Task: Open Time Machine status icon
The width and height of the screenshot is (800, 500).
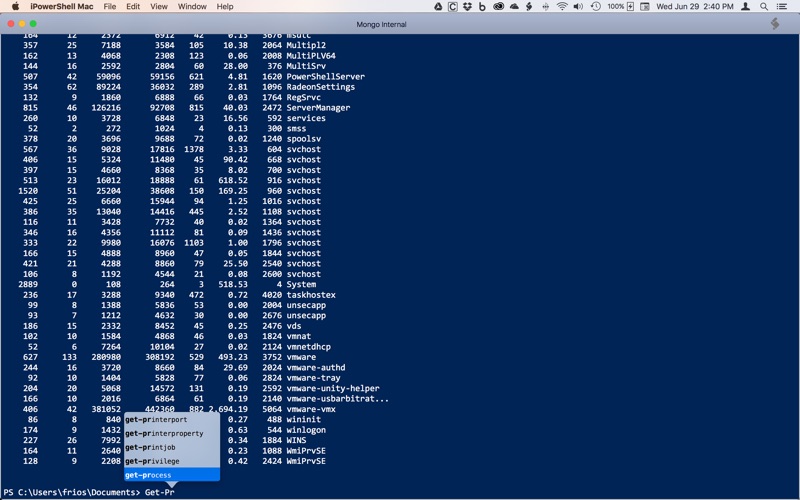Action: 595,7
